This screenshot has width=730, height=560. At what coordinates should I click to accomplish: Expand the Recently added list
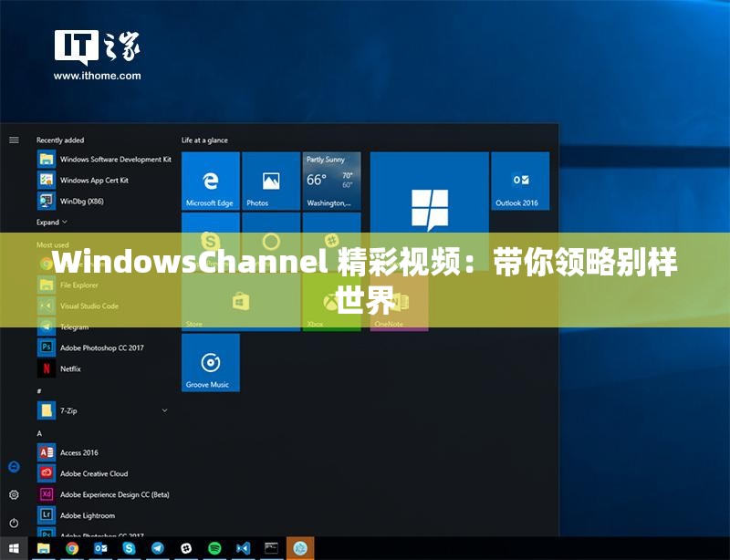[x=52, y=222]
